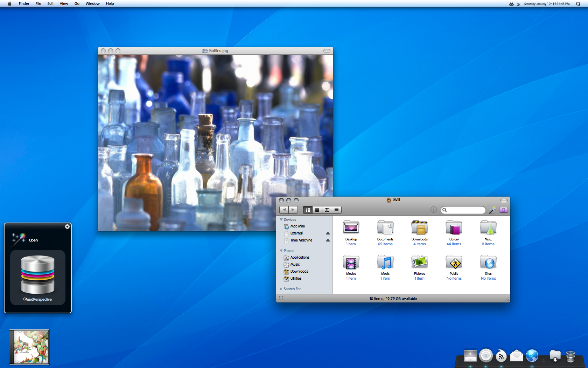
Task: Open the Go menu
Action: click(77, 4)
